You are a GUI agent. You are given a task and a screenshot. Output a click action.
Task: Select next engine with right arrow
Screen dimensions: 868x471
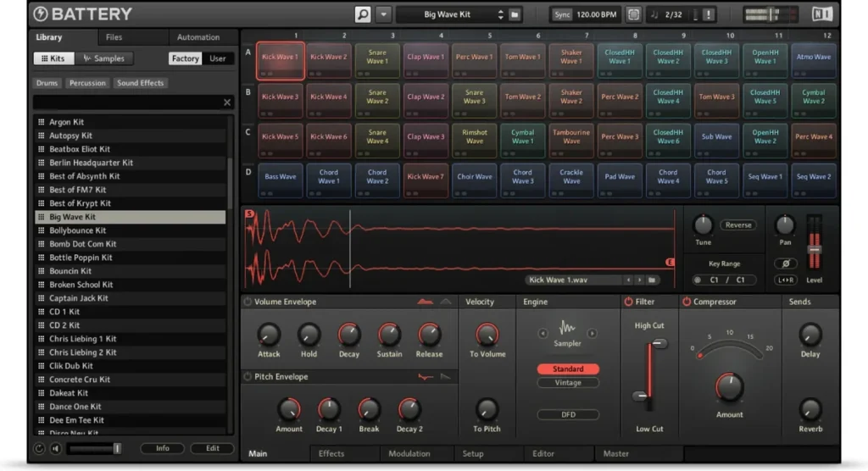pos(592,333)
